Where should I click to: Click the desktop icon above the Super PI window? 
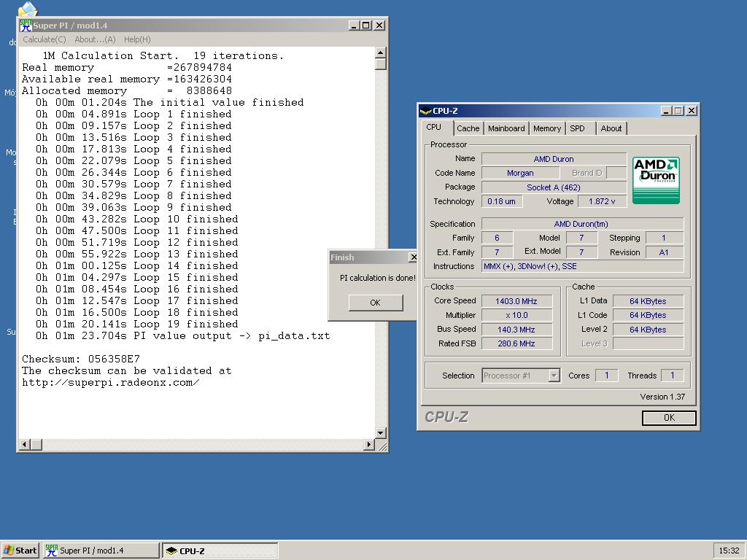[x=27, y=9]
